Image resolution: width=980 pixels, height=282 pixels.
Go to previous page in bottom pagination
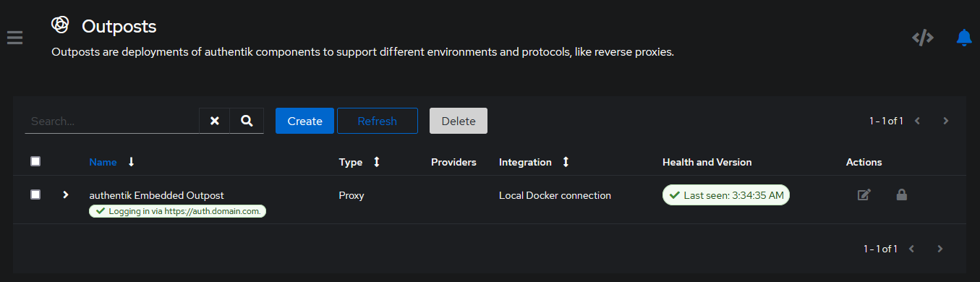(x=911, y=249)
